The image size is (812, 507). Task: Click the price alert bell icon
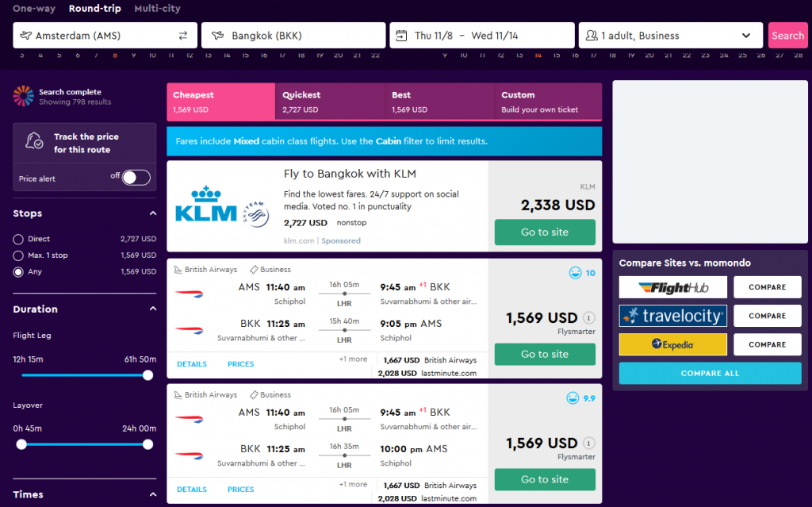click(x=34, y=140)
